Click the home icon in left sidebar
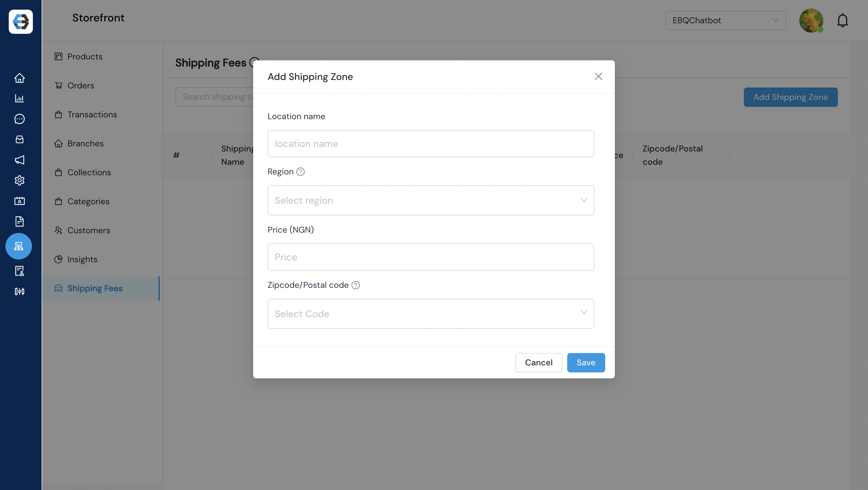 (20, 78)
